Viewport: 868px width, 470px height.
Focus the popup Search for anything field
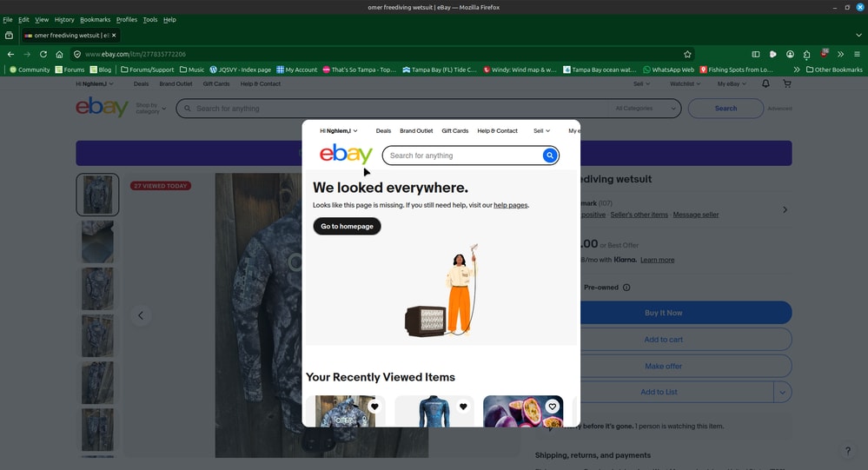tap(464, 156)
